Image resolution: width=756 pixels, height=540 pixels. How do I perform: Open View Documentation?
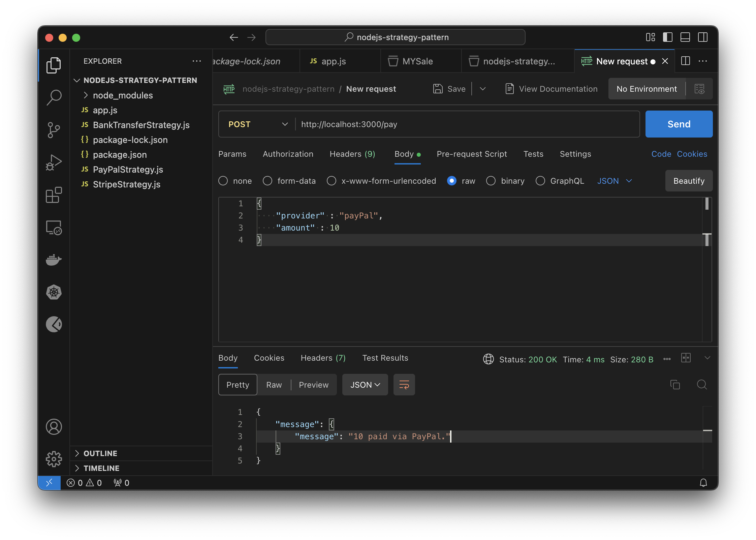pos(551,89)
